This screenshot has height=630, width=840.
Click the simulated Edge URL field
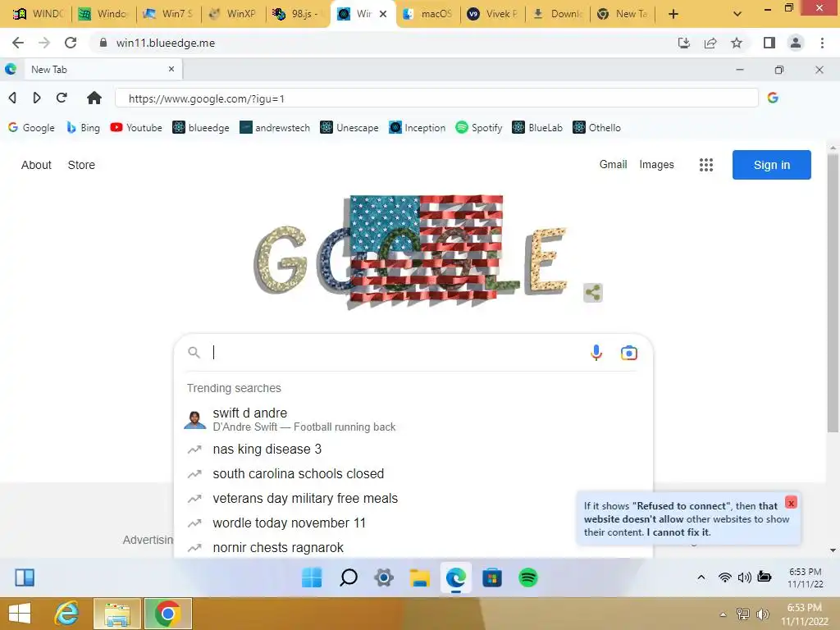coord(436,98)
